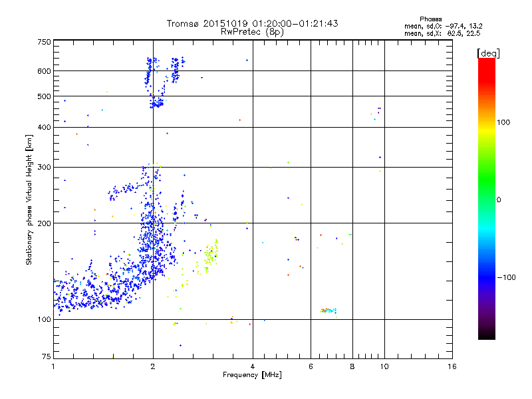
Task: Click the y-axis label 'Stationary phase Virtual Height [km]'
Action: tap(29, 200)
